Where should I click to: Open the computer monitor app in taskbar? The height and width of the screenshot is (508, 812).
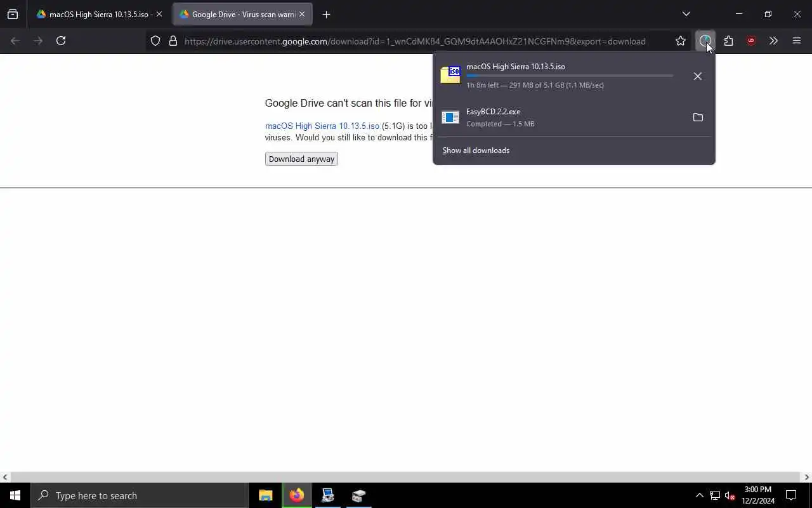(x=328, y=495)
